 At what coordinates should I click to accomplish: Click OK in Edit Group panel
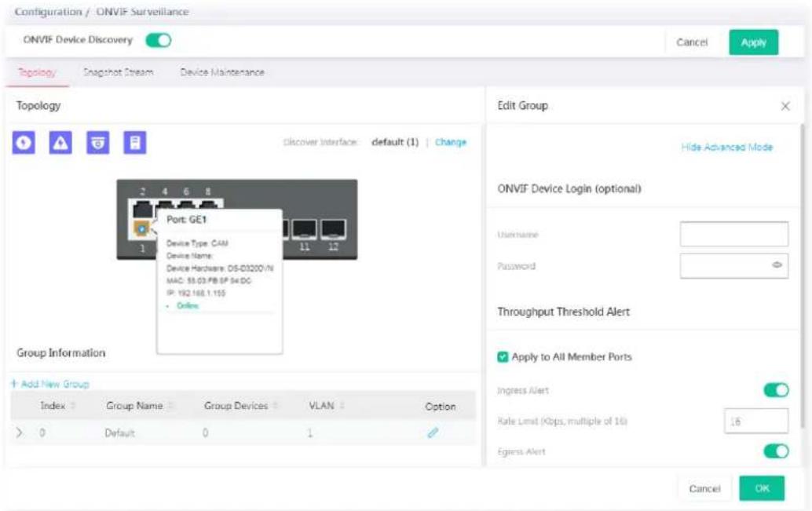(x=762, y=488)
